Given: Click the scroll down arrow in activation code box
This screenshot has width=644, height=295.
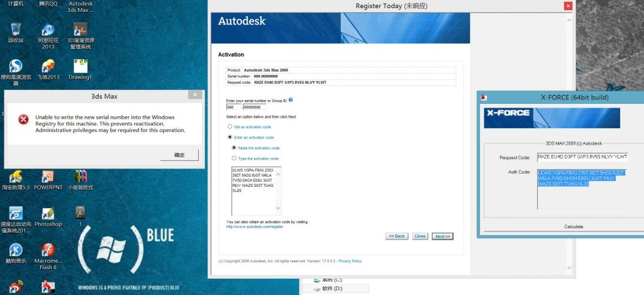Looking at the screenshot, I should tap(278, 208).
